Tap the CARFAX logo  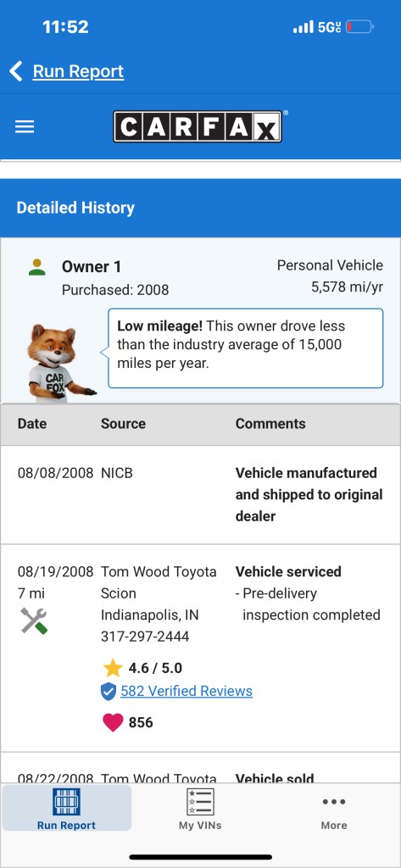(198, 126)
